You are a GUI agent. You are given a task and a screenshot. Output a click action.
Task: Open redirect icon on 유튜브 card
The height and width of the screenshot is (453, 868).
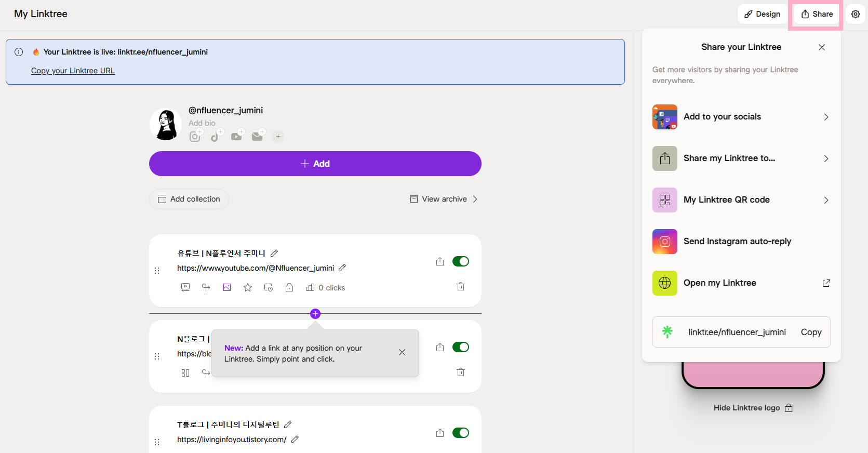click(206, 287)
